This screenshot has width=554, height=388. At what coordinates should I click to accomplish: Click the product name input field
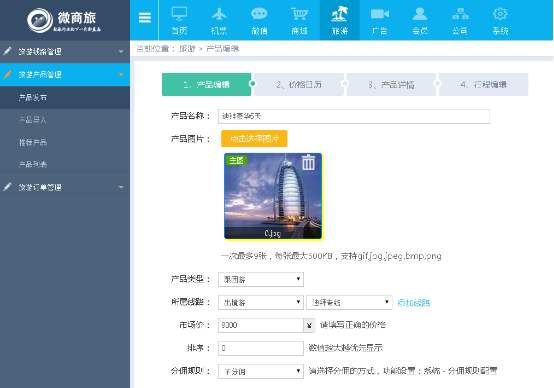(354, 116)
